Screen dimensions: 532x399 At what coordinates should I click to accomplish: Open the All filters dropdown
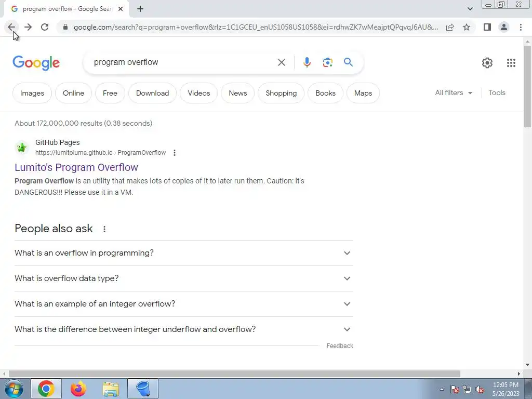coord(454,92)
